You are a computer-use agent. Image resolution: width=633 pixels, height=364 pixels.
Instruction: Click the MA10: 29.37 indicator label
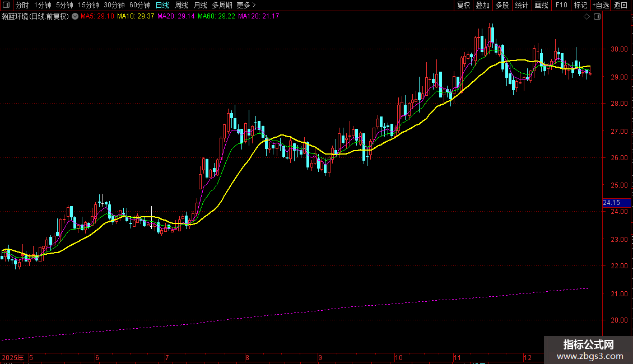(136, 16)
